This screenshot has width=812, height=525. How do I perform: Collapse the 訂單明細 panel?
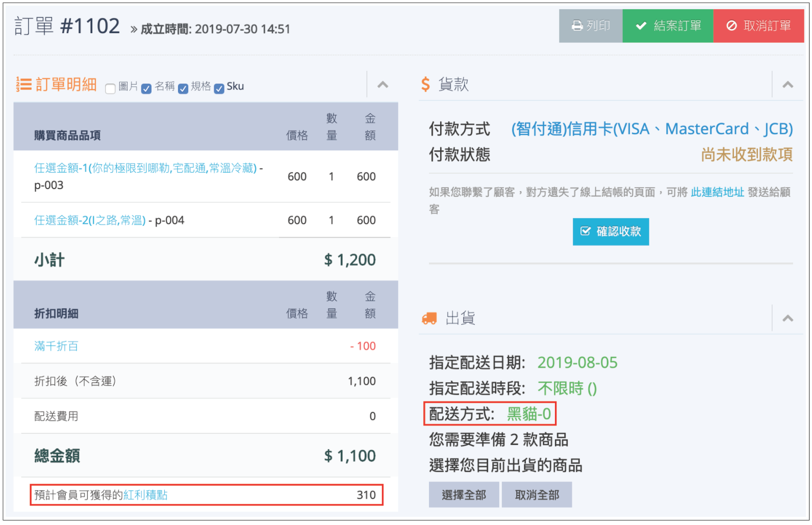(383, 85)
